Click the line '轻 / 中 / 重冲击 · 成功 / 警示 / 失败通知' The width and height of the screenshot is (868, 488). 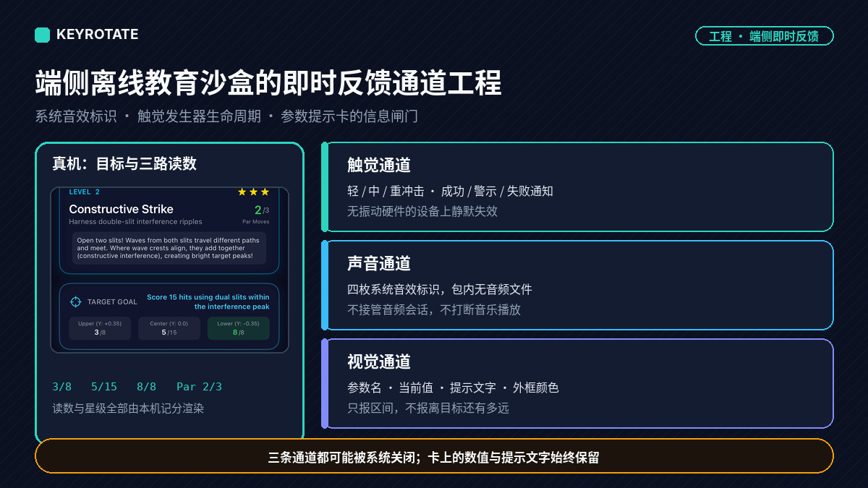(450, 191)
